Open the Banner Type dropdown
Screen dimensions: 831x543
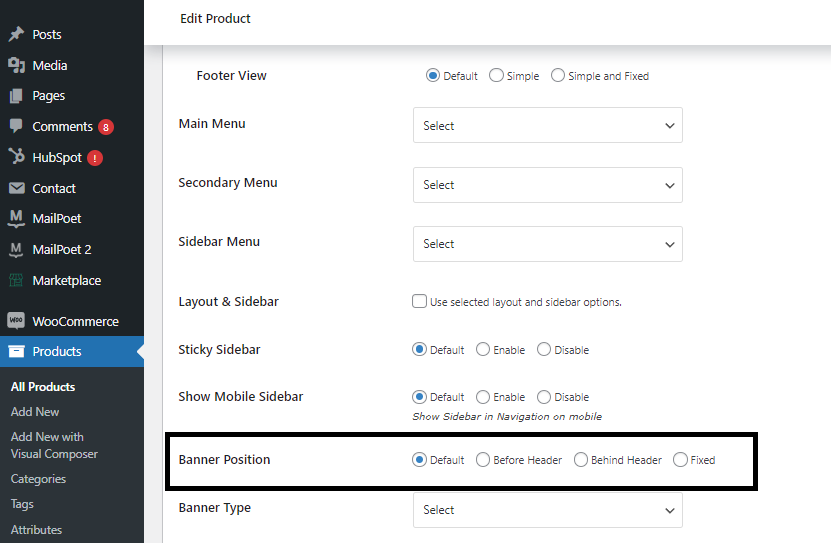[547, 510]
